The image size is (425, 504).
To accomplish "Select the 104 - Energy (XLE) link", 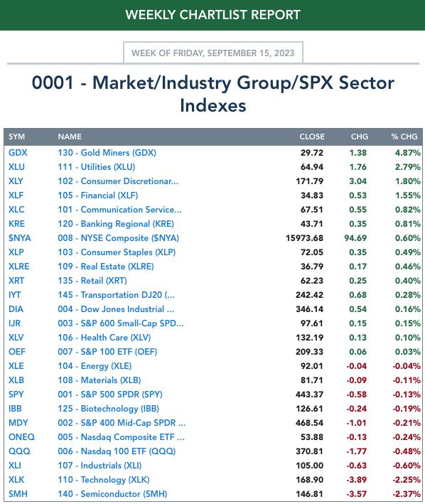I will (95, 366).
